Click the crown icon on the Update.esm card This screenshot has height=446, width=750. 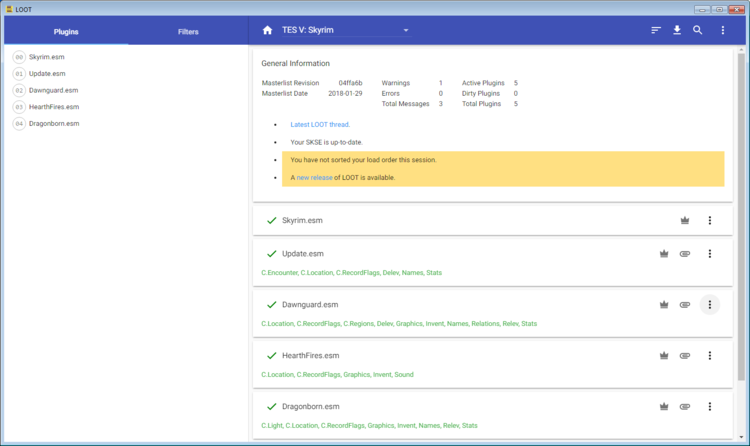[x=664, y=254]
